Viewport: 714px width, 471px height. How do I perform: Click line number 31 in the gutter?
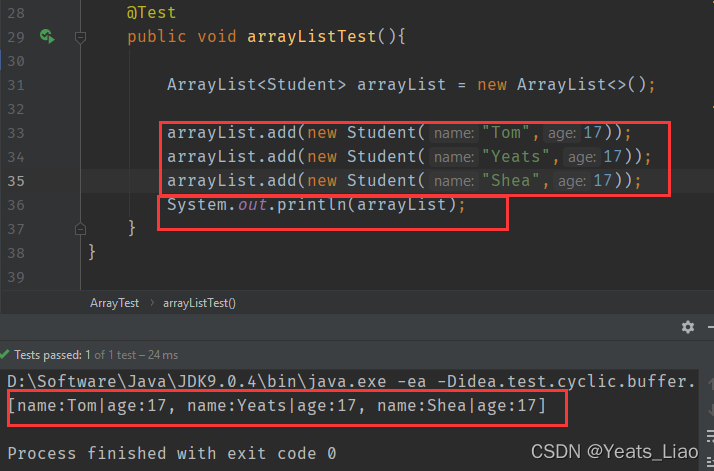16,85
